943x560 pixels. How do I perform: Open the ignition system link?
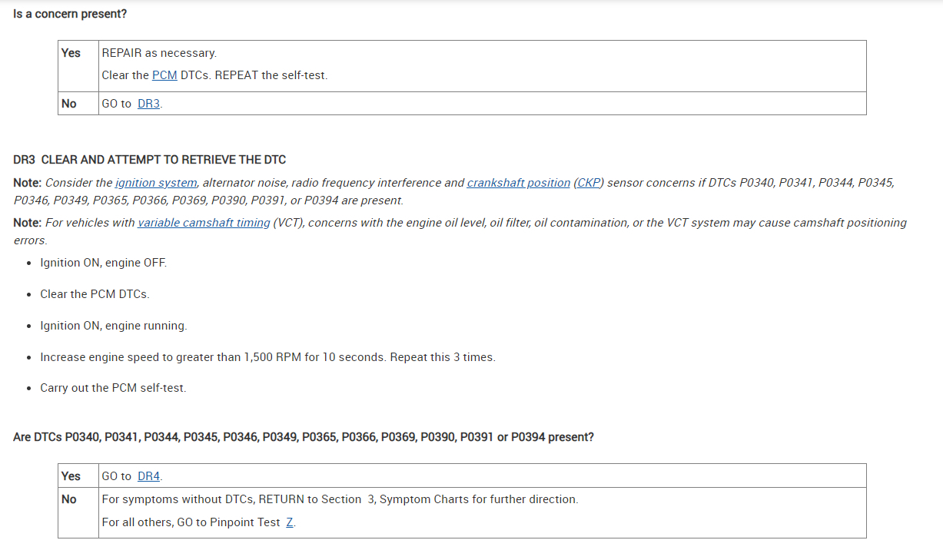pyautogui.click(x=156, y=183)
